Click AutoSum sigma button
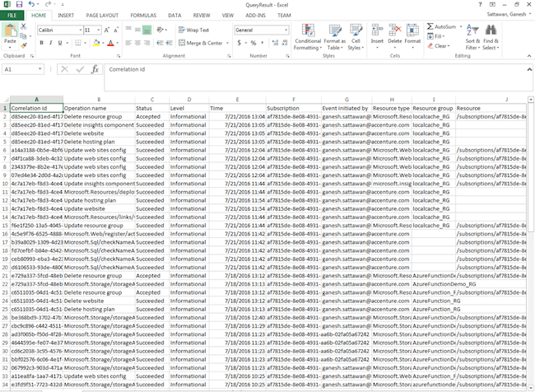The height and width of the screenshot is (392, 535). coord(441,26)
